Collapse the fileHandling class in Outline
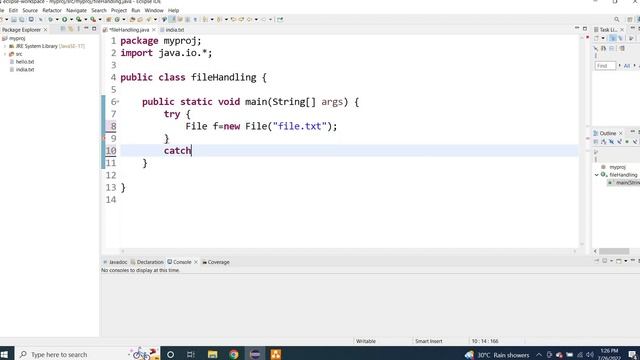The height and width of the screenshot is (360, 640). [x=597, y=175]
